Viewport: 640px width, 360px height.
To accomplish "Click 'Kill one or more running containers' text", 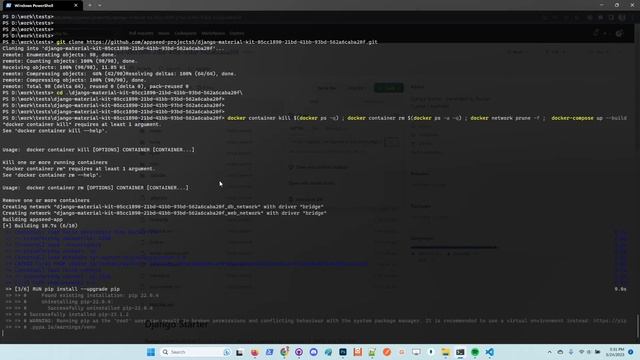I will coord(55,162).
